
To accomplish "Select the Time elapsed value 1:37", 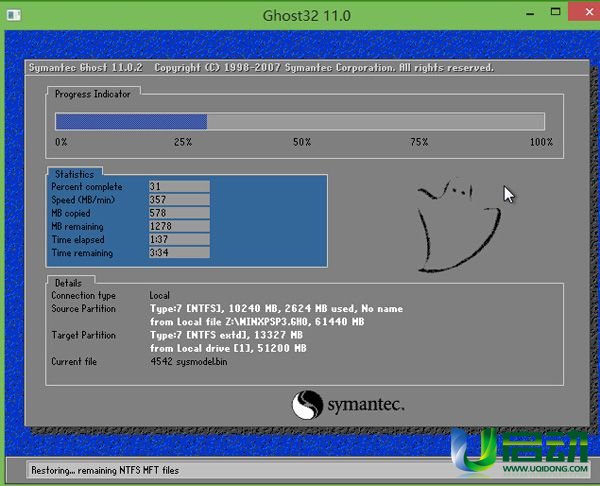I will point(179,239).
